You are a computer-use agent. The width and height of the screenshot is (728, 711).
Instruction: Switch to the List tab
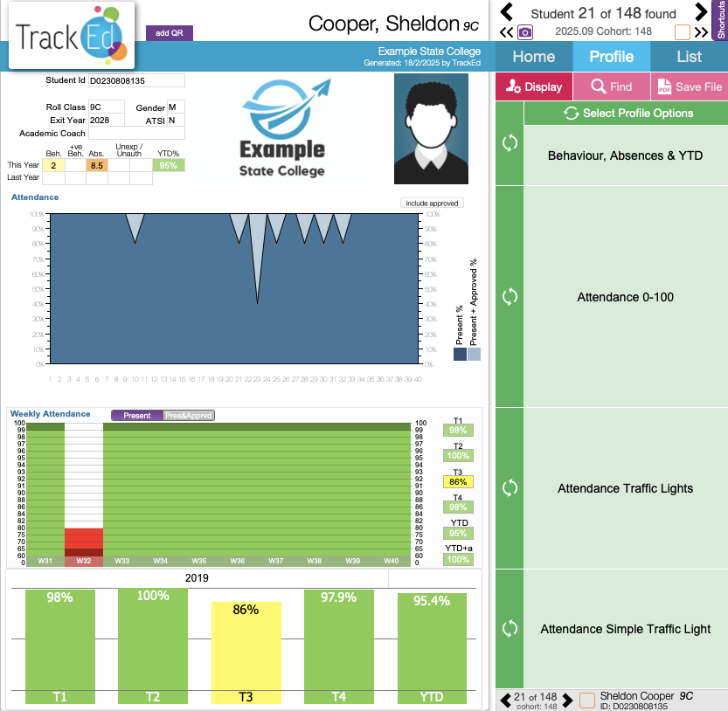coord(689,57)
